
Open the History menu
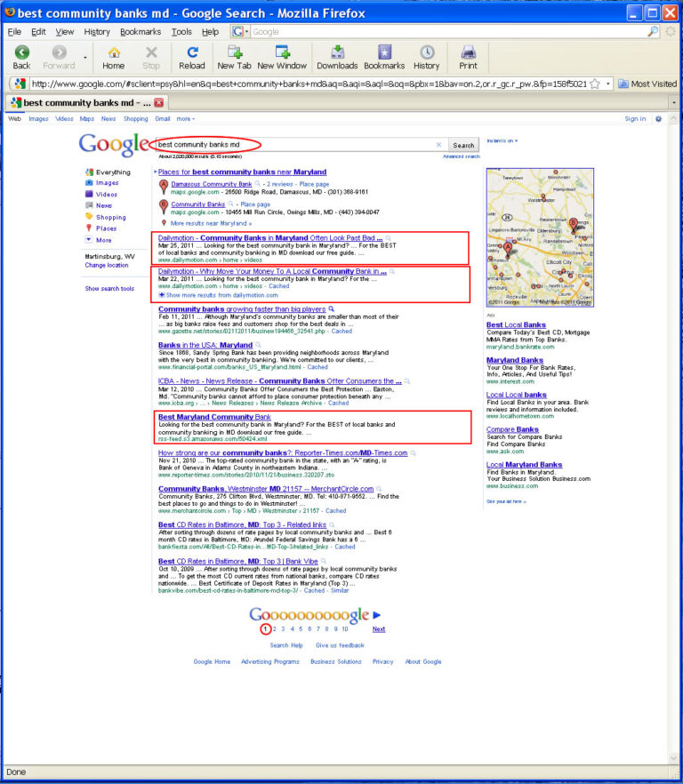coord(97,31)
